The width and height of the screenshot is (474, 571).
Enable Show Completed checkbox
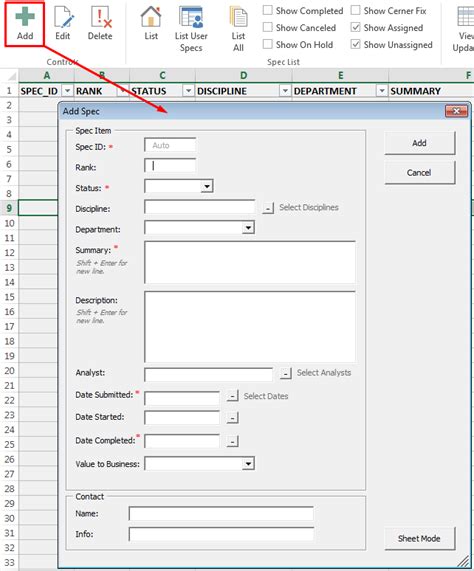268,10
